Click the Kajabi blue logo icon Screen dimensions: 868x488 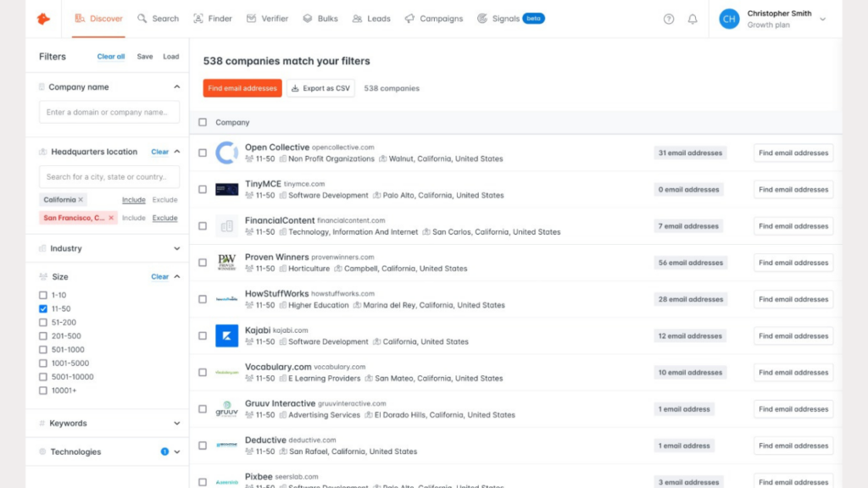226,335
